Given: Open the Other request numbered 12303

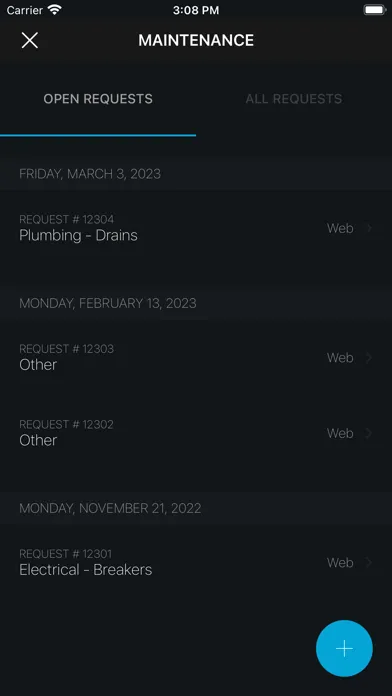Looking at the screenshot, I should pos(196,358).
